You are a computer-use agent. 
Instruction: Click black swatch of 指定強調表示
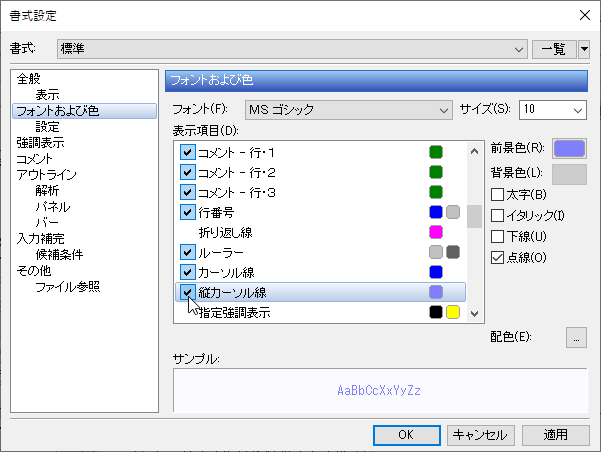coord(436,312)
